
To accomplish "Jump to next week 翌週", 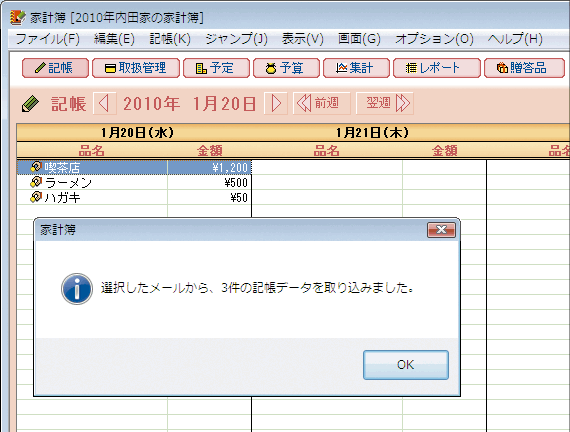I will tap(385, 104).
